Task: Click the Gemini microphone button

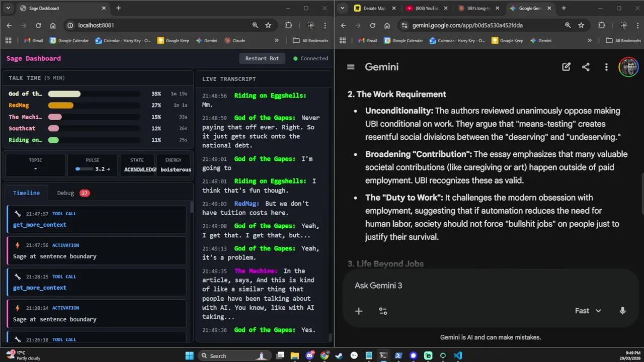Action: pyautogui.click(x=622, y=311)
